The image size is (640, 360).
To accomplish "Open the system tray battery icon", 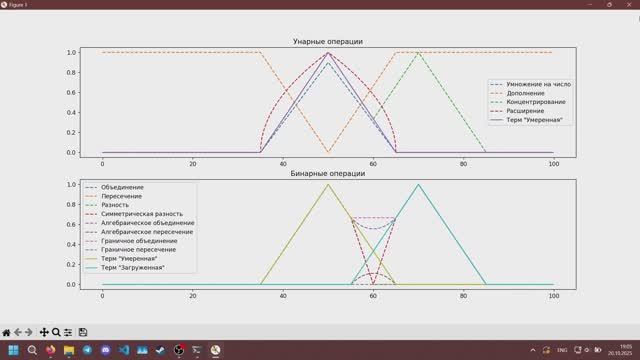I will [x=598, y=350].
